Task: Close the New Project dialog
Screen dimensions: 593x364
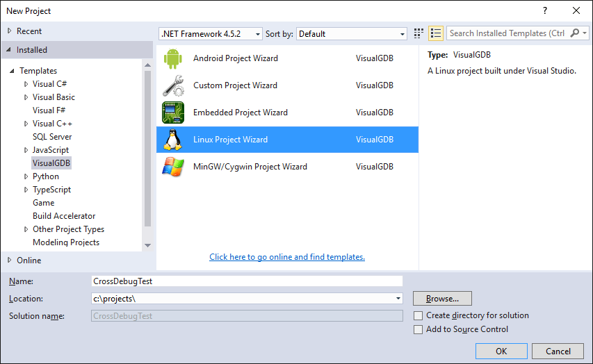Action: [x=576, y=10]
